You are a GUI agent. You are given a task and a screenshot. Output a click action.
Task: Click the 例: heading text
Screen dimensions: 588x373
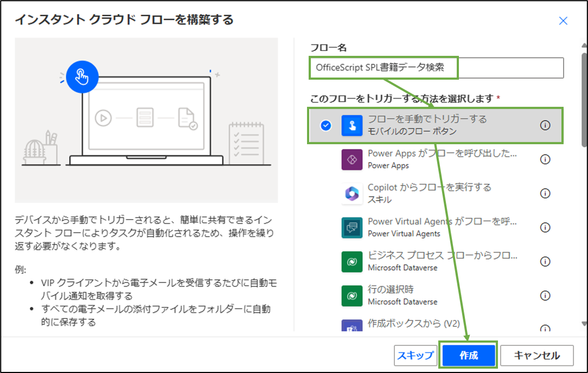tap(20, 269)
